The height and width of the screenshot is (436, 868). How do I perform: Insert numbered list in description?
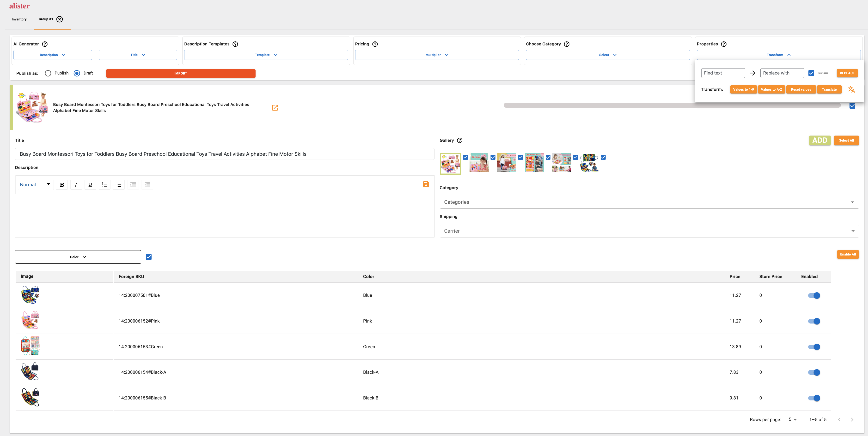tap(119, 185)
